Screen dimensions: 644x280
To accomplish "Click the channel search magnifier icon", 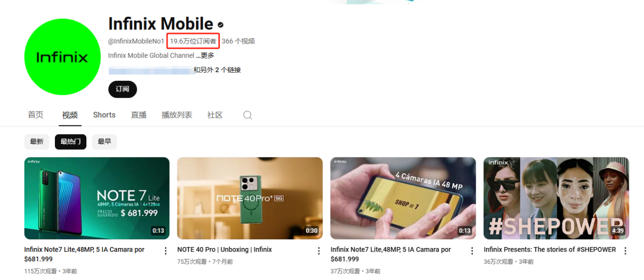I will coord(248,115).
